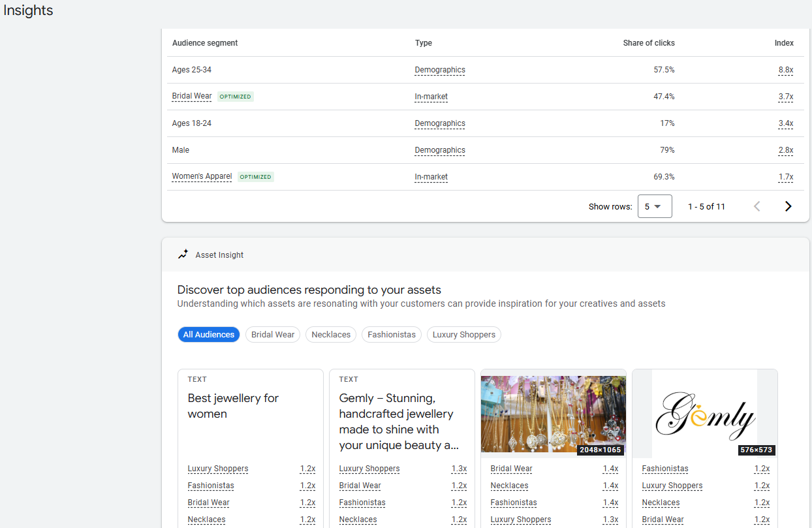Click Necklaces under jewellery photo card
The width and height of the screenshot is (812, 528).
[x=510, y=486]
